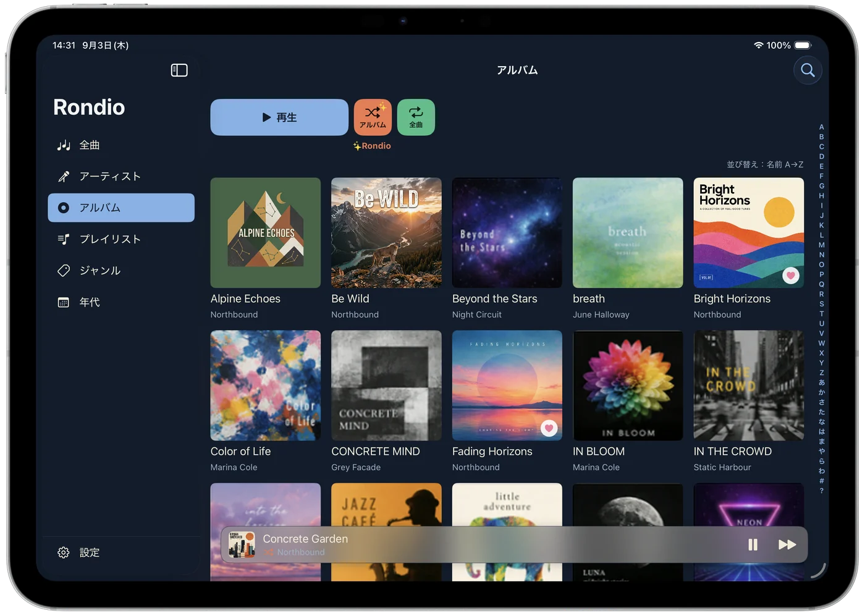Pause playback in the mini player
The height and width of the screenshot is (616, 865).
coord(753,544)
